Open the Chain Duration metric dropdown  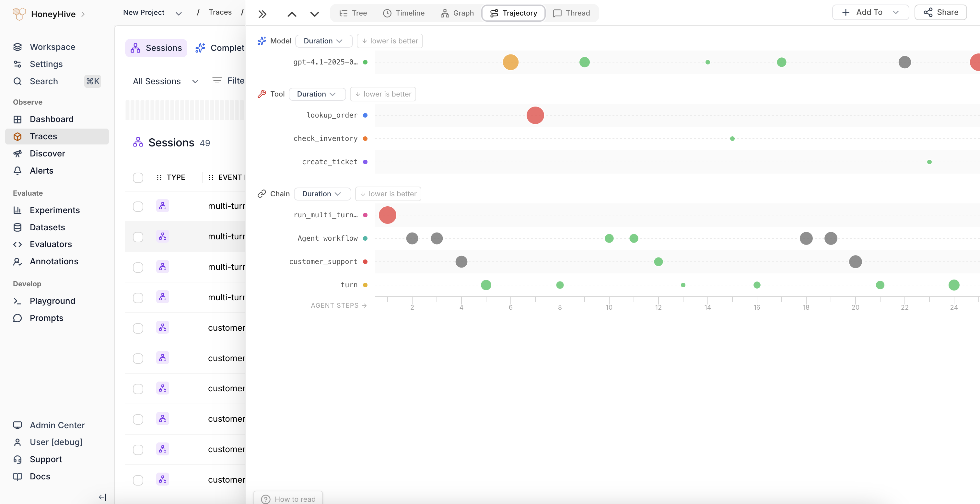pyautogui.click(x=322, y=194)
